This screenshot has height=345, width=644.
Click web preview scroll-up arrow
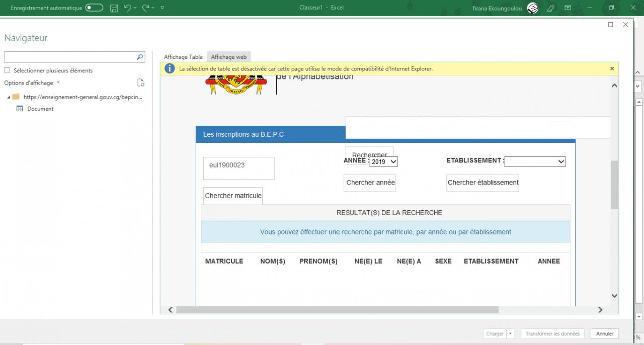click(x=614, y=85)
